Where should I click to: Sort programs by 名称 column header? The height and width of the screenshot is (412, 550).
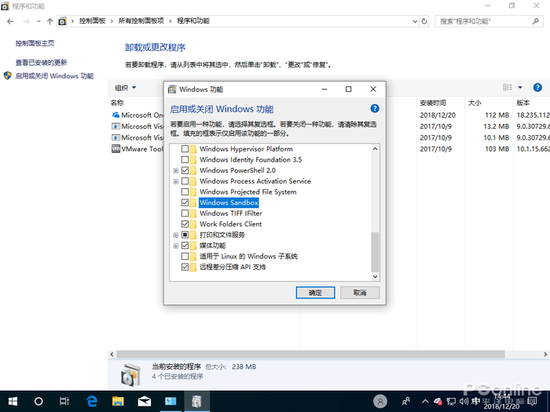point(117,103)
